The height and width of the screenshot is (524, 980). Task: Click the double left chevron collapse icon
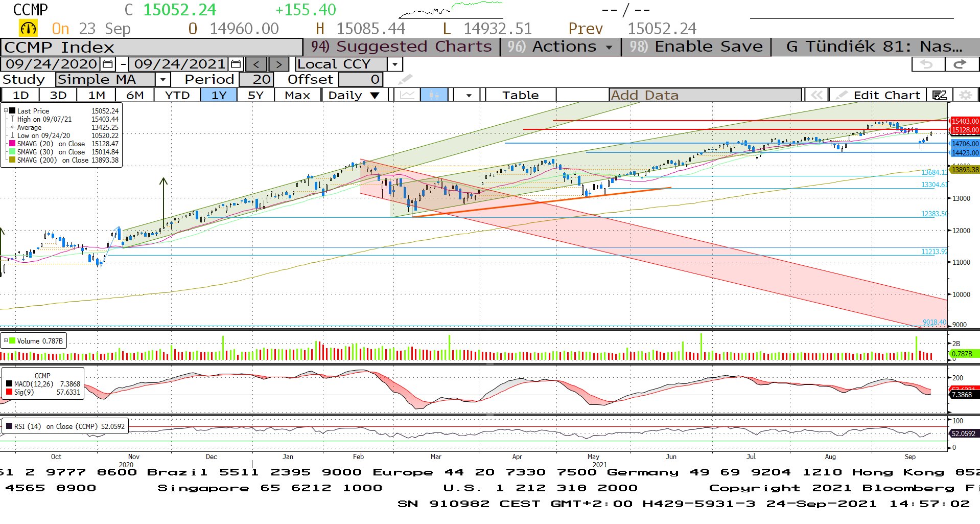(x=816, y=95)
